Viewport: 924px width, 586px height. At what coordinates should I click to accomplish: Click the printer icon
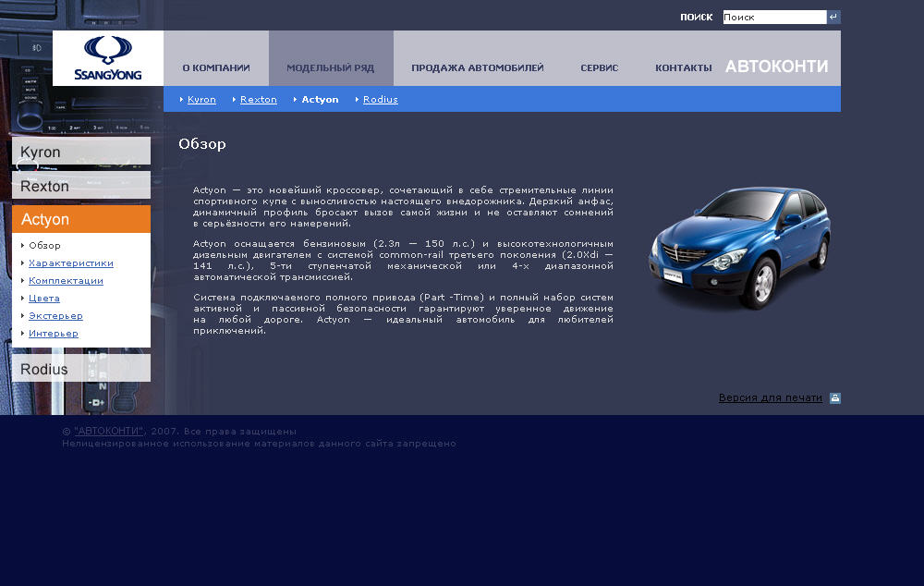coord(835,398)
